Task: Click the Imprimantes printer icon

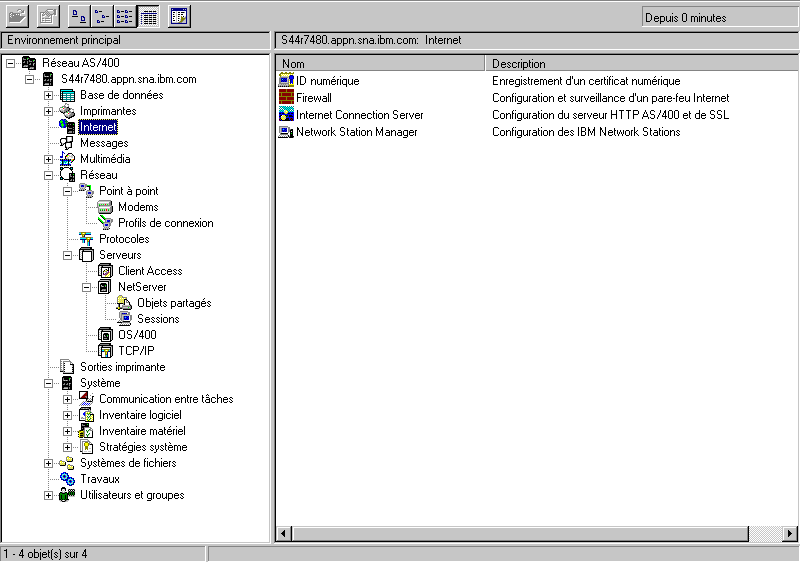Action: (x=67, y=111)
